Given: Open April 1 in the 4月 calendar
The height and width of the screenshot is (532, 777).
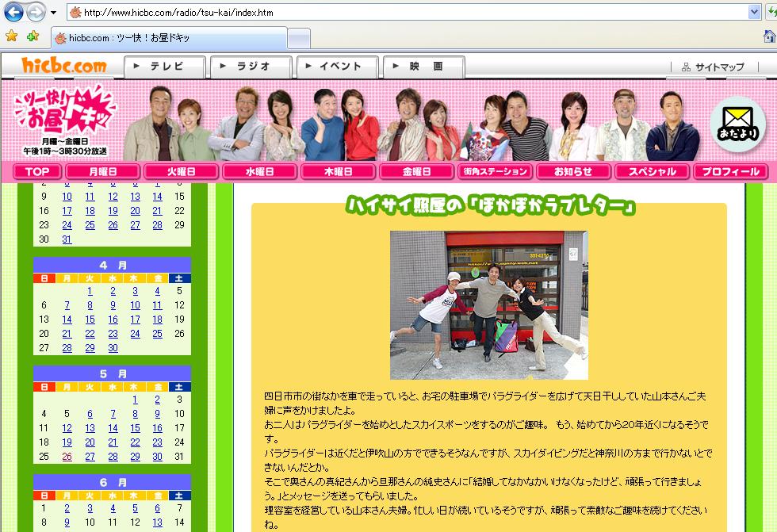Looking at the screenshot, I should tap(90, 291).
